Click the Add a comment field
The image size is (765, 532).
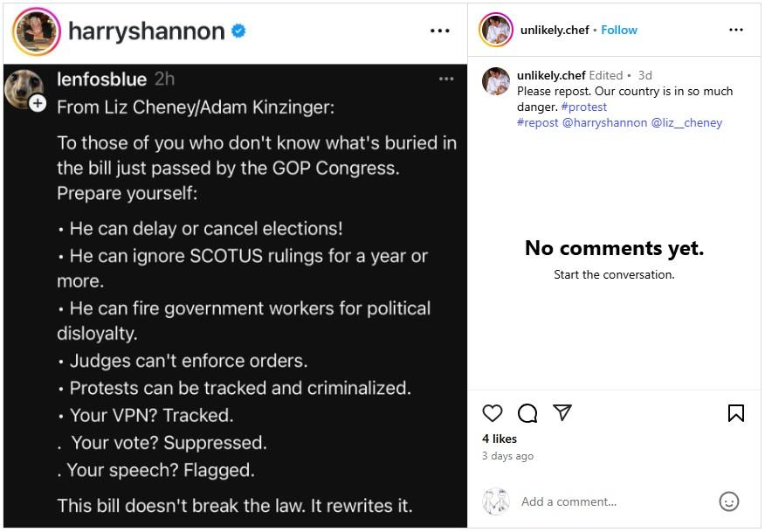tap(611, 501)
